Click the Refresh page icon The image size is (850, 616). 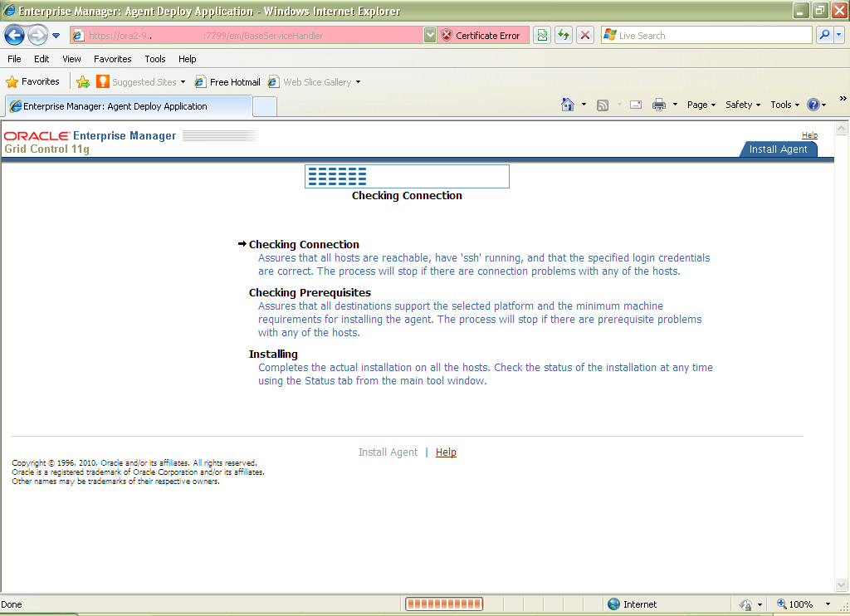point(564,35)
